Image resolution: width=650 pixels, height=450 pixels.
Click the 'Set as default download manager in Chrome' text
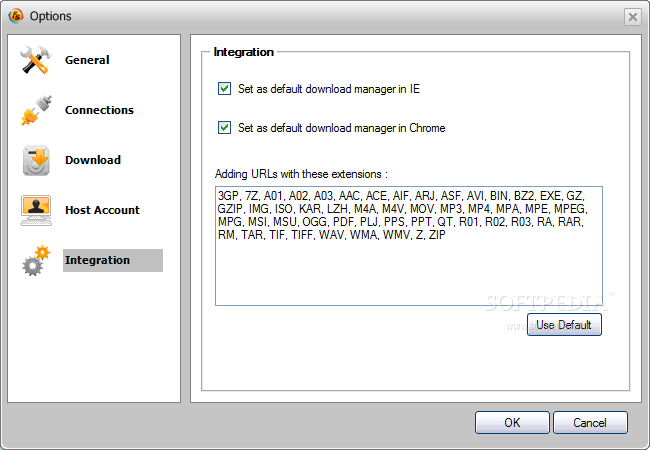click(342, 128)
